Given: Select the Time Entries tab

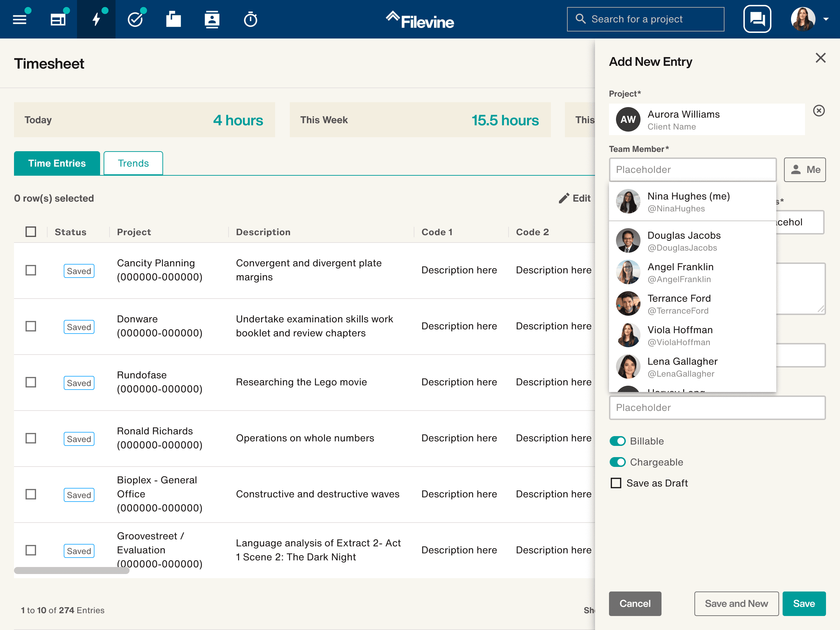Looking at the screenshot, I should (57, 163).
